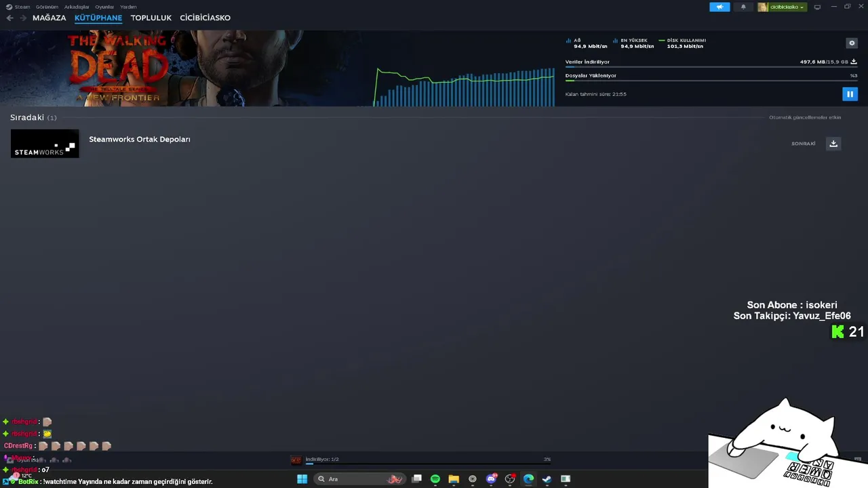Open the Yardım menu
This screenshot has height=488, width=868.
pyautogui.click(x=128, y=7)
